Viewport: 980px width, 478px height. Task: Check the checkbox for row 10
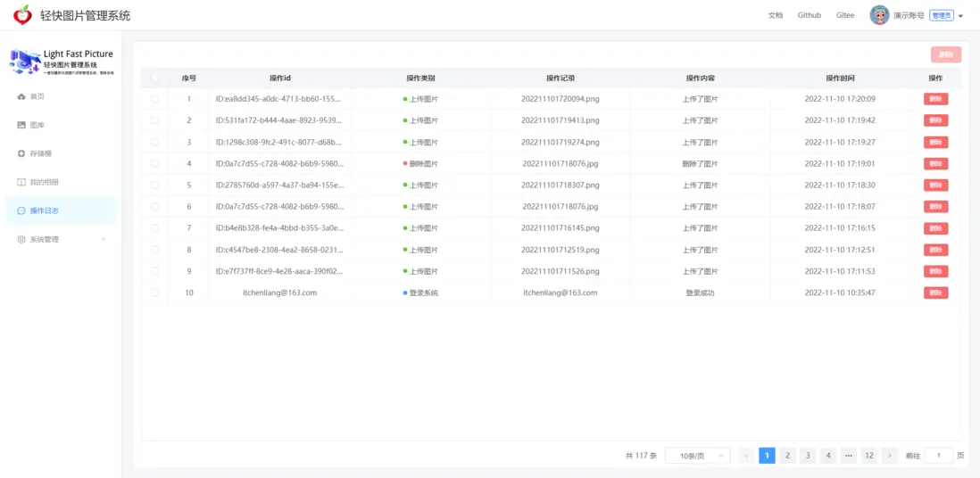pyautogui.click(x=155, y=293)
